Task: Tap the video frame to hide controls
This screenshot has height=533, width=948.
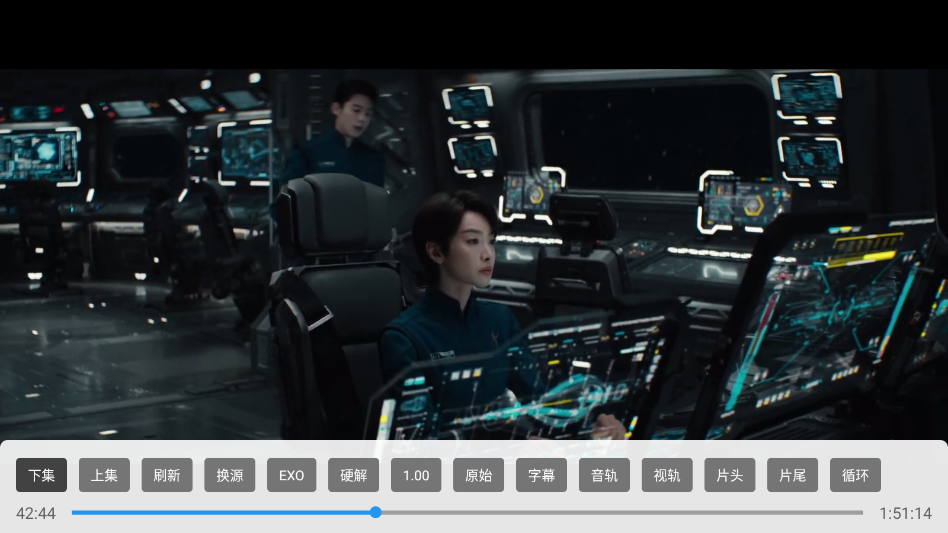Action: coord(474,254)
